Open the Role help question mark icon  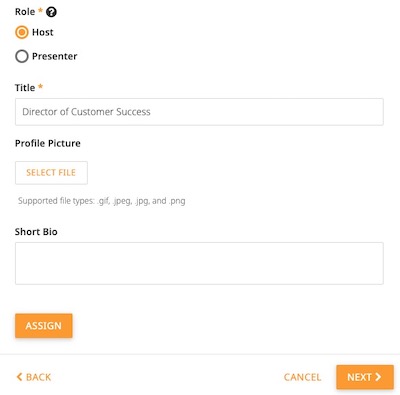tap(51, 12)
